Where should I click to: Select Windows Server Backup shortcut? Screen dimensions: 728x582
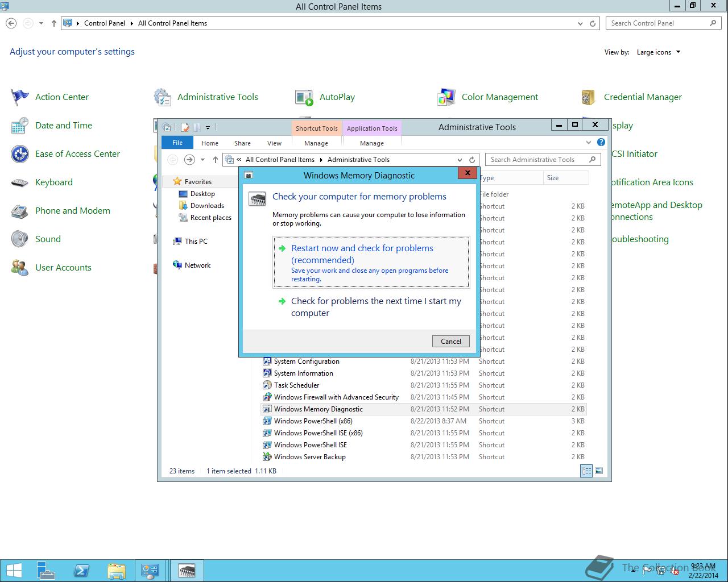424,457
